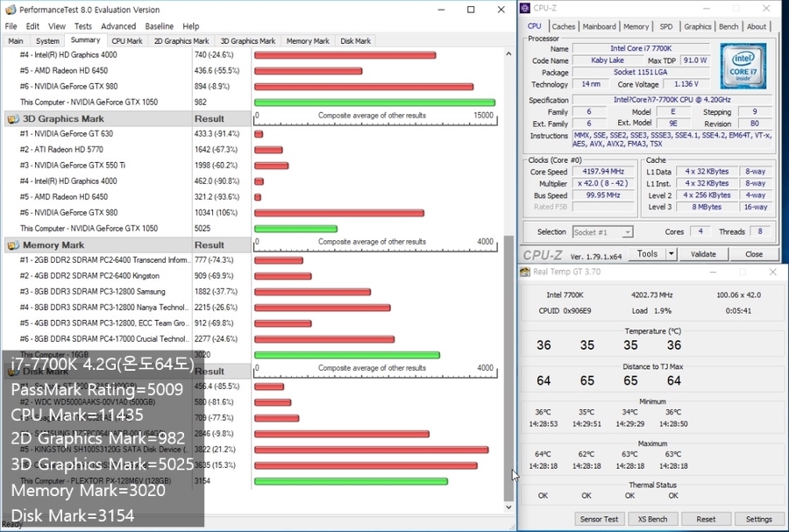Click the Tools button in CPU-Z

[647, 254]
